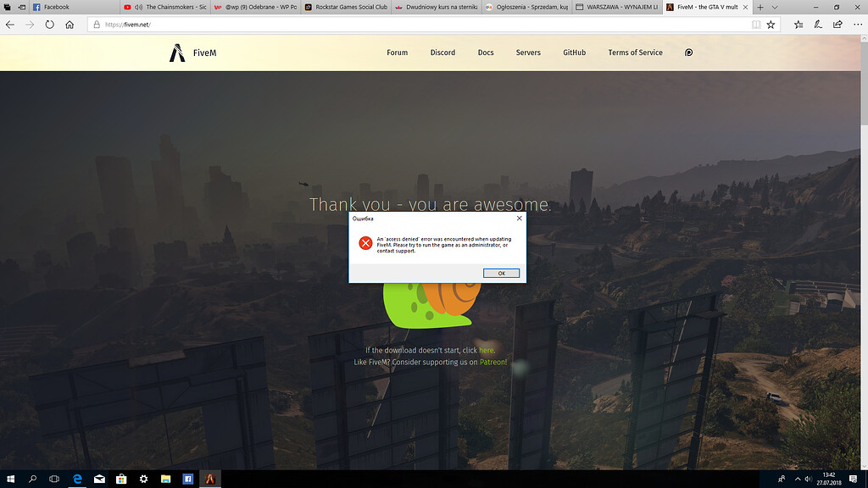Viewport: 868px width, 488px height.
Task: Click the 'here' download link
Action: pos(486,350)
